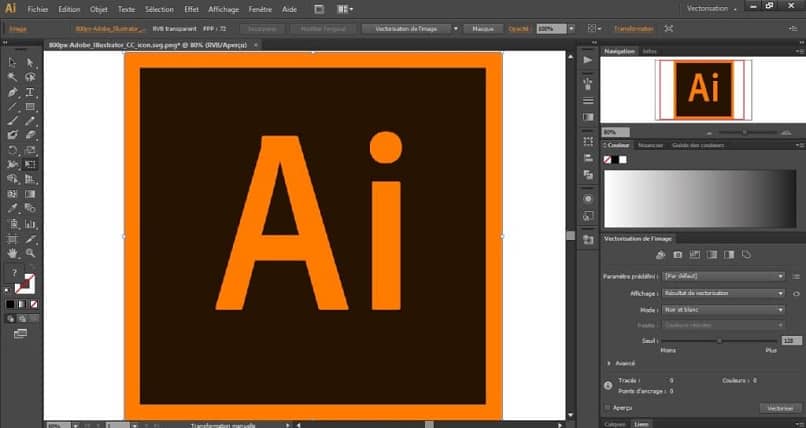Select the Pen tool
The height and width of the screenshot is (428, 806).
(12, 92)
